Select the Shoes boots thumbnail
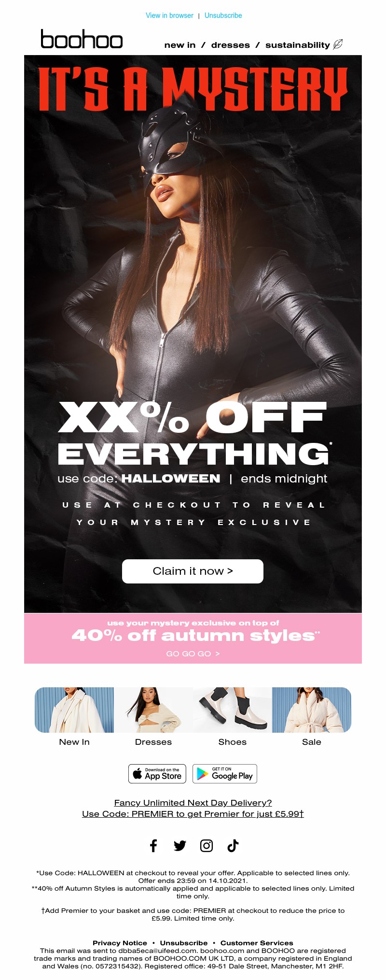This screenshot has height=980, width=386. tap(233, 710)
